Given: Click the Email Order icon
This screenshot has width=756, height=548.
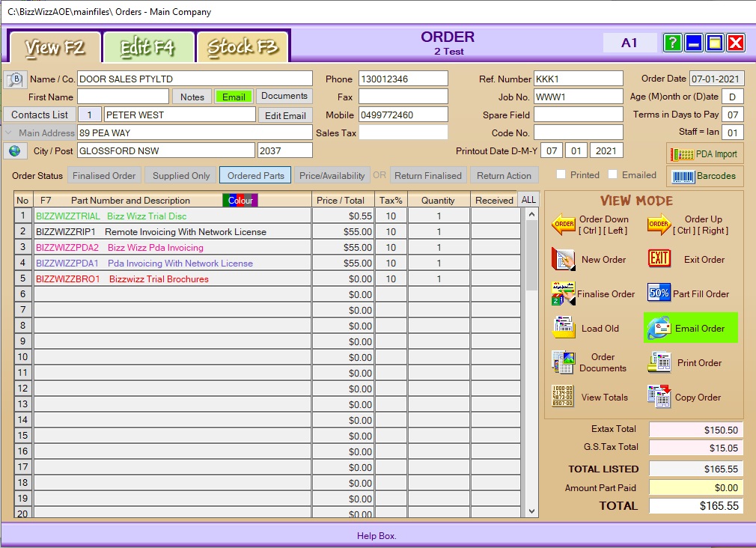Looking at the screenshot, I should point(659,328).
